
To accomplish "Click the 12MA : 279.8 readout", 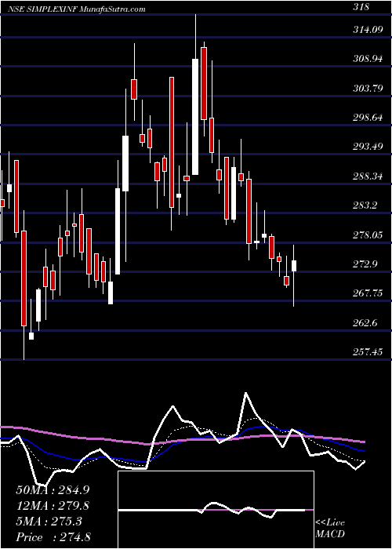I will point(53,506).
